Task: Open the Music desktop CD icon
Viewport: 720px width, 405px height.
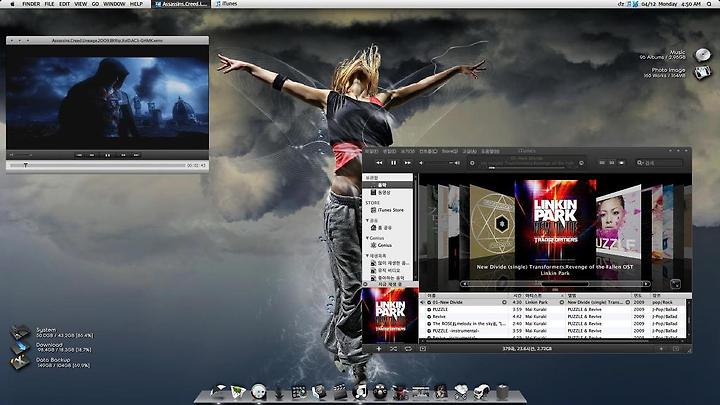Action: pyautogui.click(x=703, y=55)
